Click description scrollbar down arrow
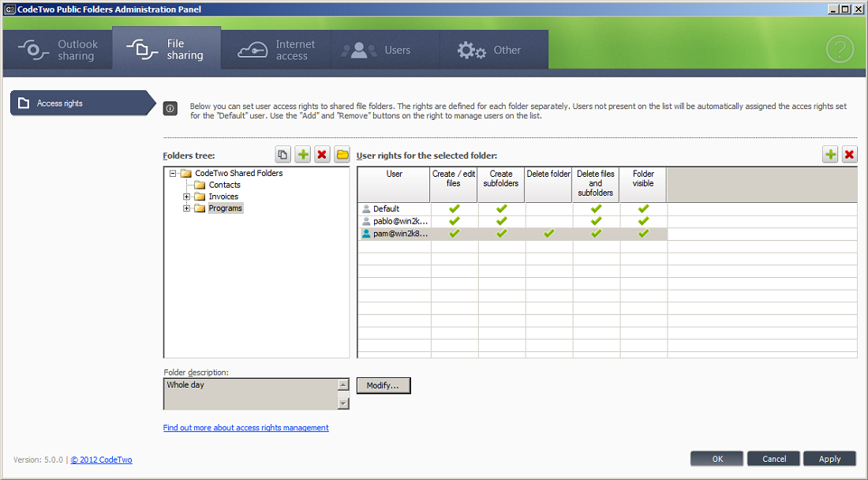Screen dimensions: 868x480 click(343, 403)
